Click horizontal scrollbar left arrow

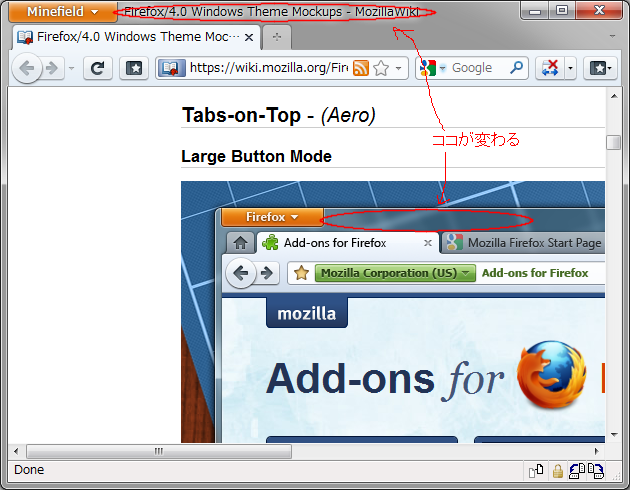(x=16, y=451)
